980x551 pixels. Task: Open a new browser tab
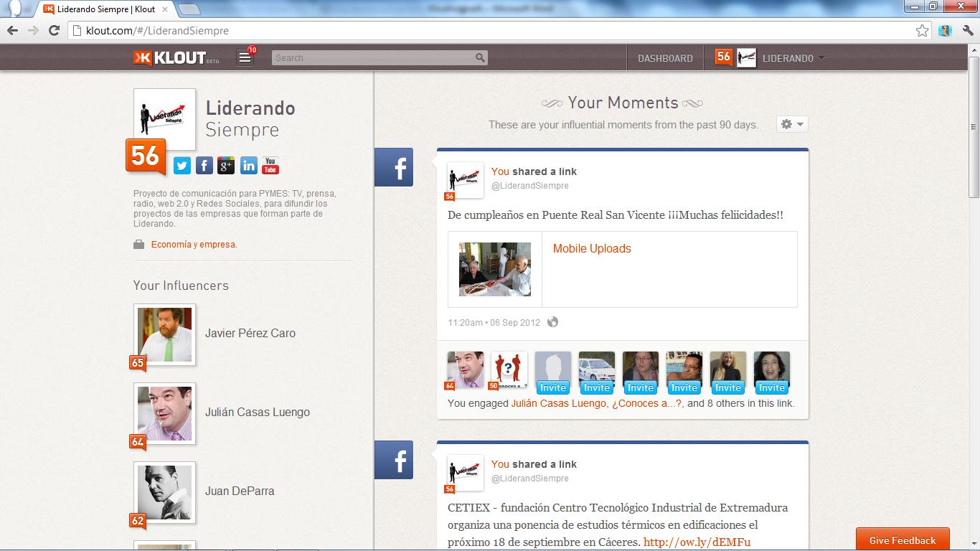pos(189,9)
